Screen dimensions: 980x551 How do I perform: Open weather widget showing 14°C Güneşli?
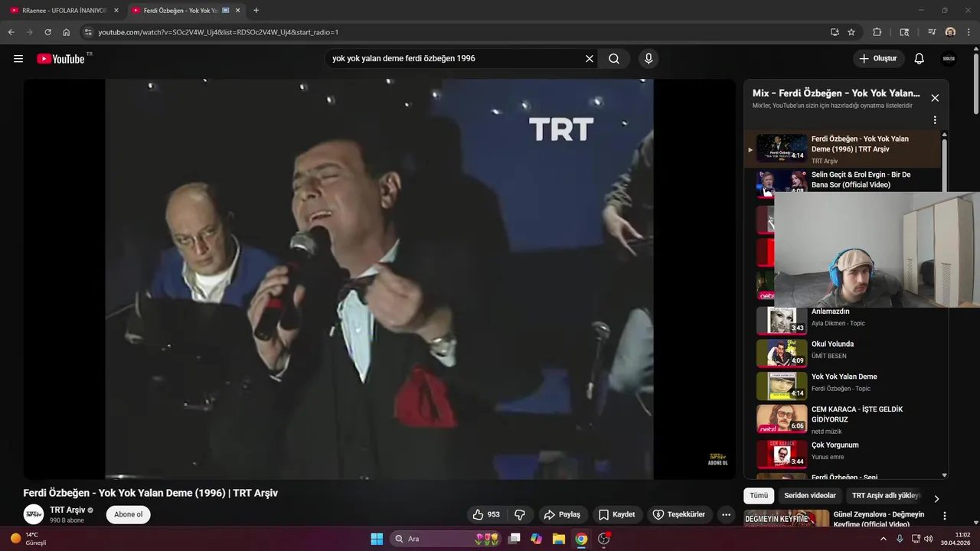pos(29,539)
